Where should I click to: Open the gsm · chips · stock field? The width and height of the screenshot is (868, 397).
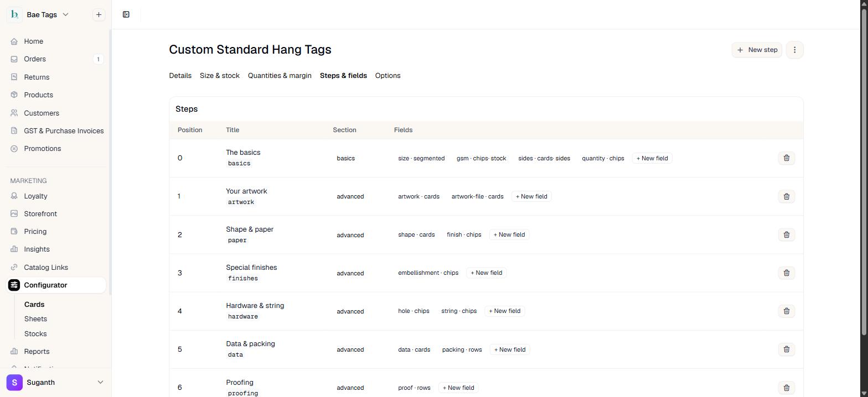coord(481,158)
